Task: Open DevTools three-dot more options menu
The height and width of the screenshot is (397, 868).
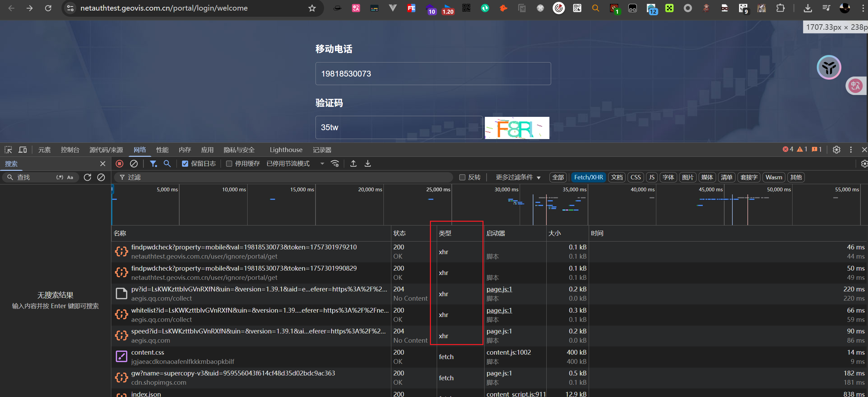Action: 851,150
